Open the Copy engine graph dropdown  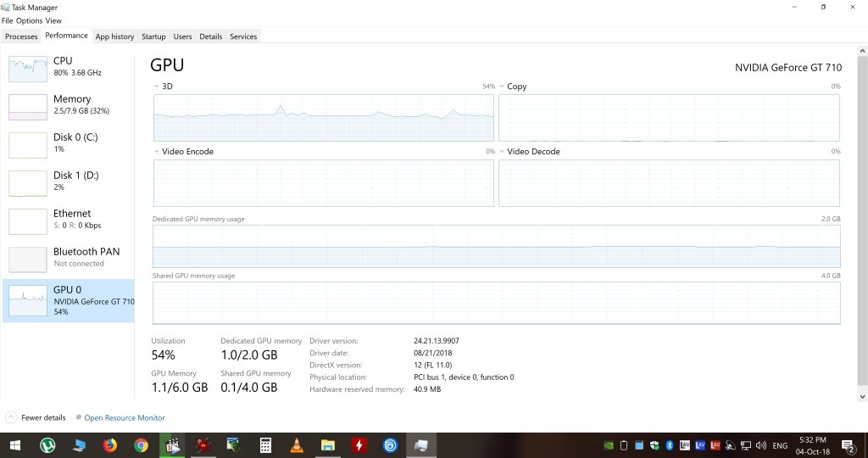point(502,87)
